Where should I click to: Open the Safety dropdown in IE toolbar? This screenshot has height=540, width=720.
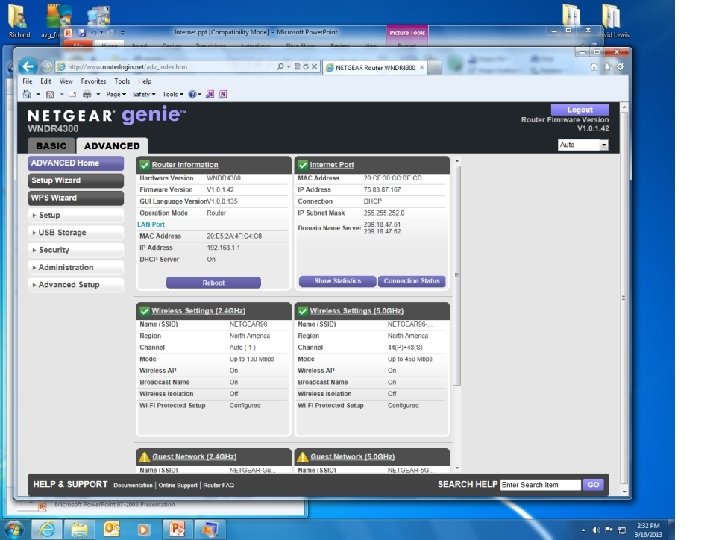(144, 95)
